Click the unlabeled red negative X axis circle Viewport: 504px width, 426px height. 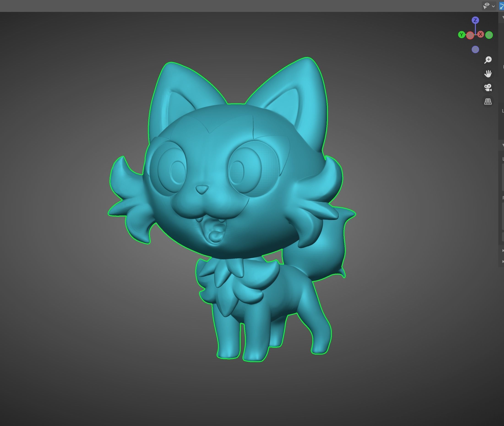(x=470, y=35)
